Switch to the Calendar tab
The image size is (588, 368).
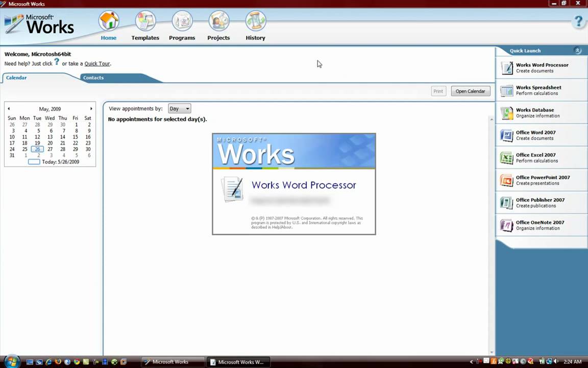pos(16,78)
